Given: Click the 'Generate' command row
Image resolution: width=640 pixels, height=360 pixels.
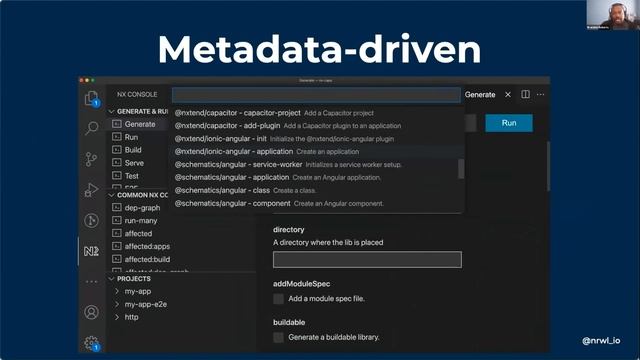Looking at the screenshot, I should (x=139, y=124).
